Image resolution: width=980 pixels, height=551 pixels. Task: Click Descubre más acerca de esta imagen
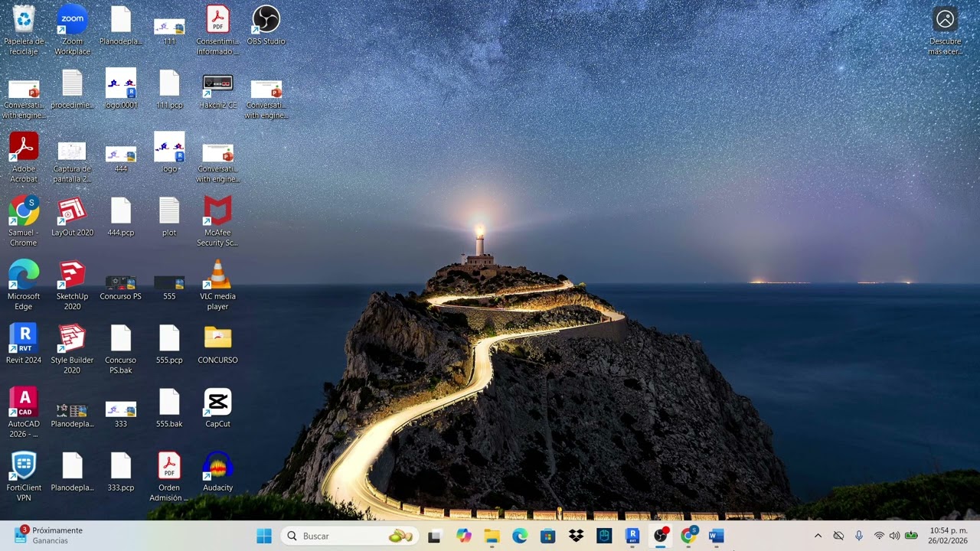(946, 31)
